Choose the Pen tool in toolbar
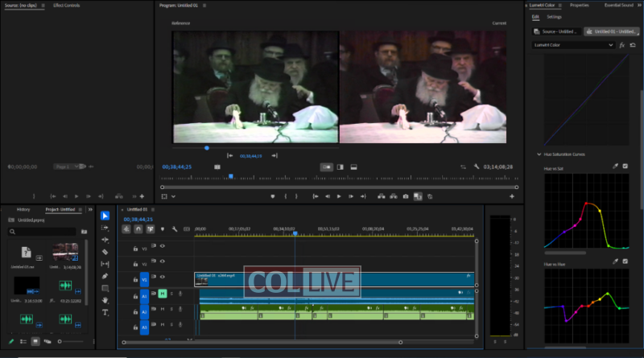Image resolution: width=644 pixels, height=358 pixels. [105, 276]
